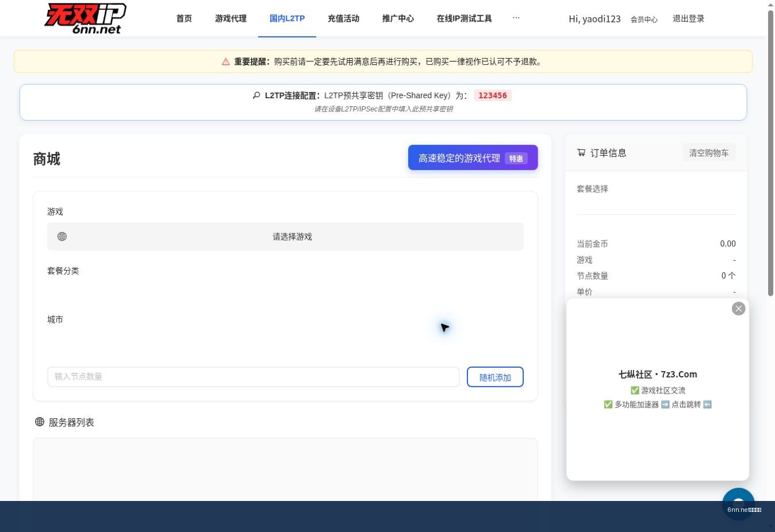This screenshot has width=775, height=532.
Task: Expand the 请选择游戏 dropdown
Action: [285, 237]
